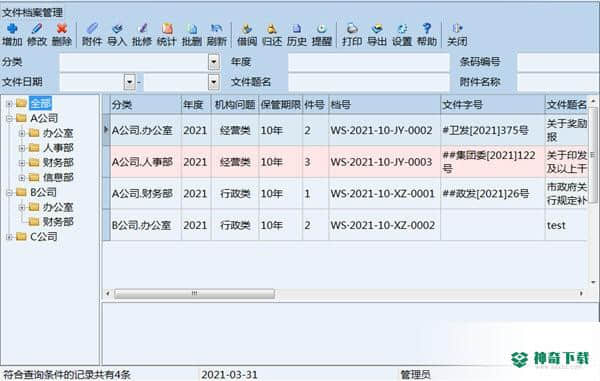
Task: Click the horizontal scrollbar right arrow
Action: (x=581, y=294)
